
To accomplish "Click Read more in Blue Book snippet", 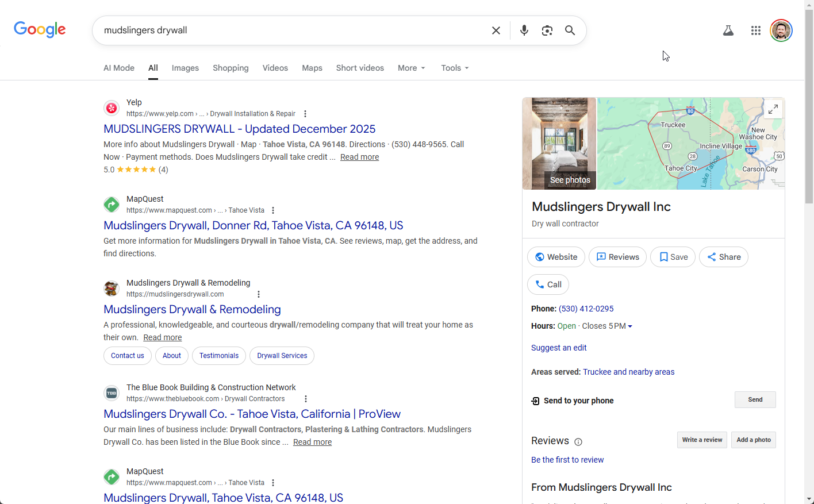I will point(312,442).
